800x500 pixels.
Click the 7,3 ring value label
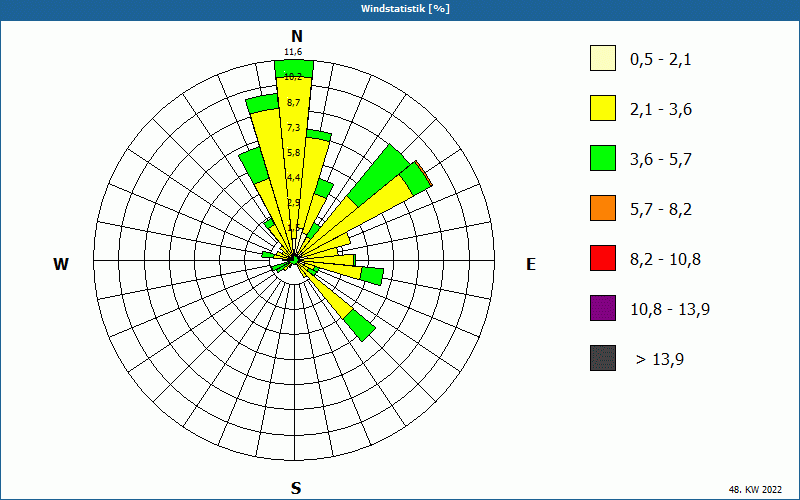coord(293,128)
